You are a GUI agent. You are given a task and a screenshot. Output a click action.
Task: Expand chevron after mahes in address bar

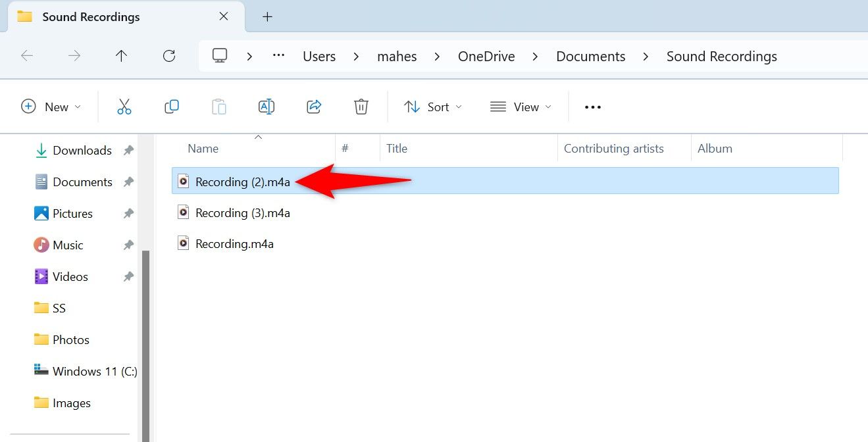[438, 57]
